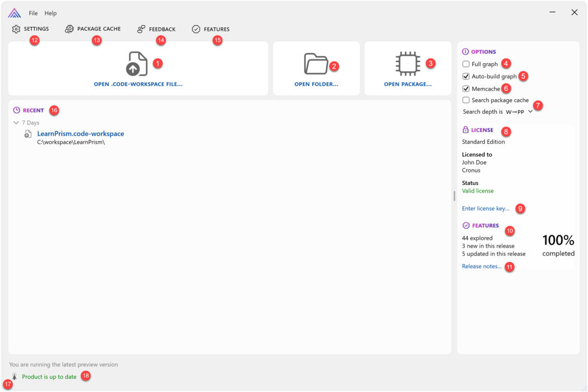The width and height of the screenshot is (588, 392).
Task: Click the License lock icon
Action: pyautogui.click(x=465, y=130)
